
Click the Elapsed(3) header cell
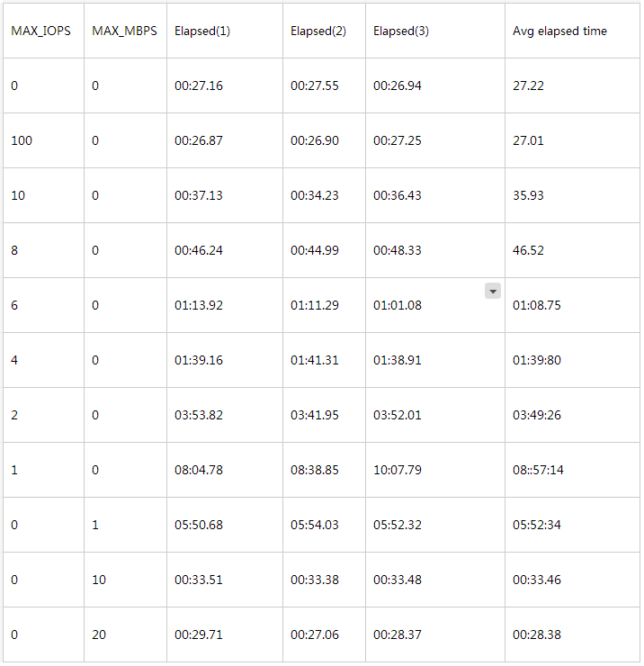[401, 31]
